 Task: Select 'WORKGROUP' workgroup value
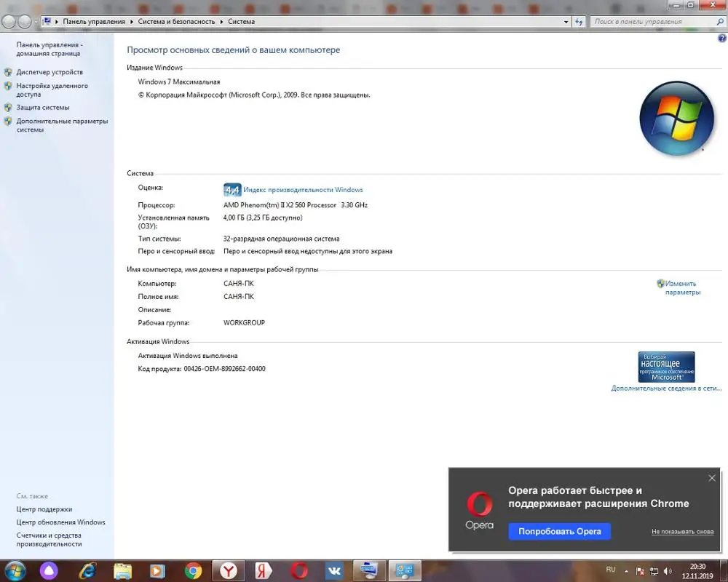point(244,322)
